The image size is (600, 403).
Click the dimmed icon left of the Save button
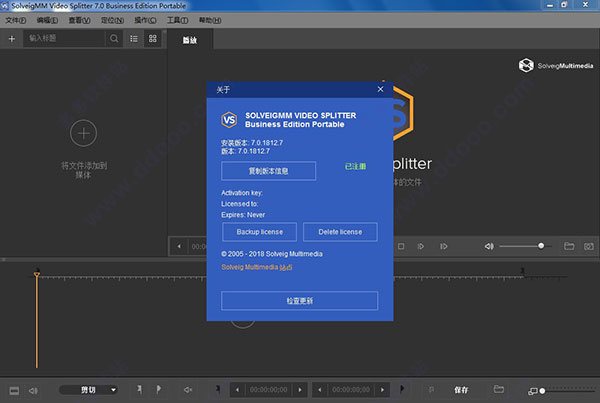pyautogui.click(x=431, y=390)
